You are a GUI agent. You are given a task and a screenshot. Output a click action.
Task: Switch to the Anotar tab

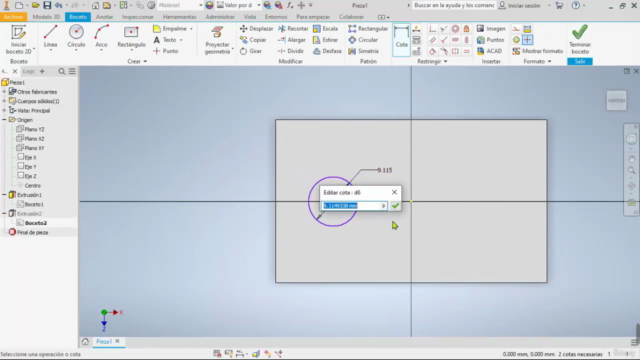(x=104, y=17)
